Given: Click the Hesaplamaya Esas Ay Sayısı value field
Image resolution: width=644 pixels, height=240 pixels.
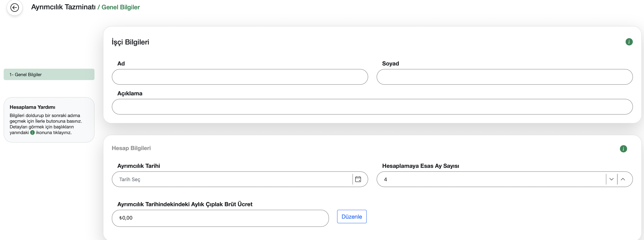Looking at the screenshot, I should tap(490, 179).
